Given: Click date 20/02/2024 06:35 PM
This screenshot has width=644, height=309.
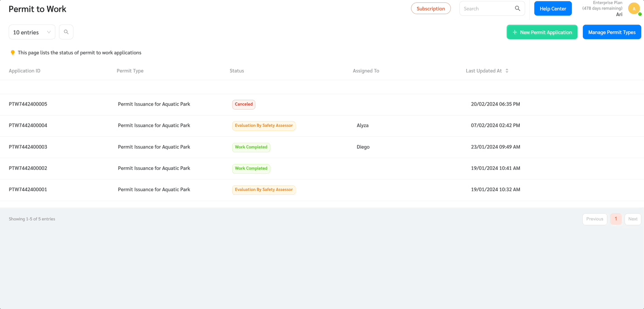Looking at the screenshot, I should tap(495, 104).
